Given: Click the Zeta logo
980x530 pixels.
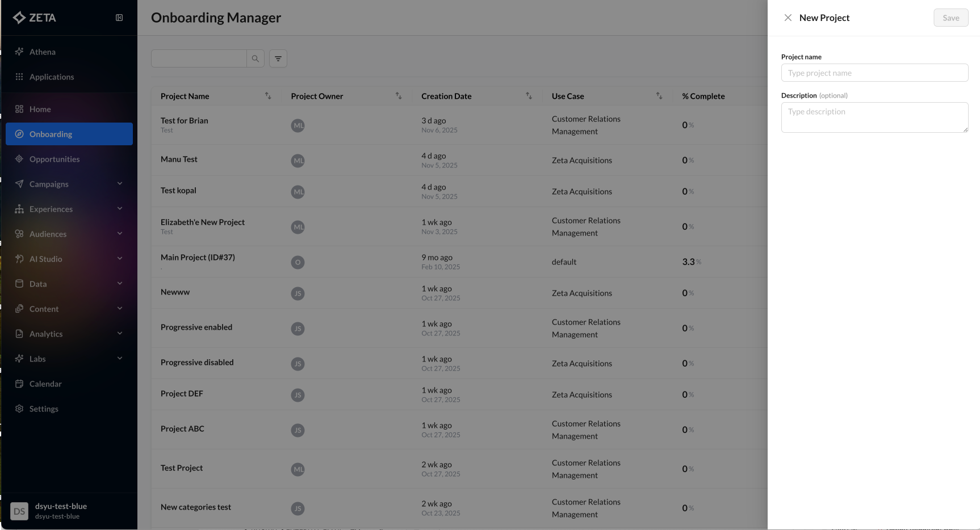Looking at the screenshot, I should click(35, 18).
